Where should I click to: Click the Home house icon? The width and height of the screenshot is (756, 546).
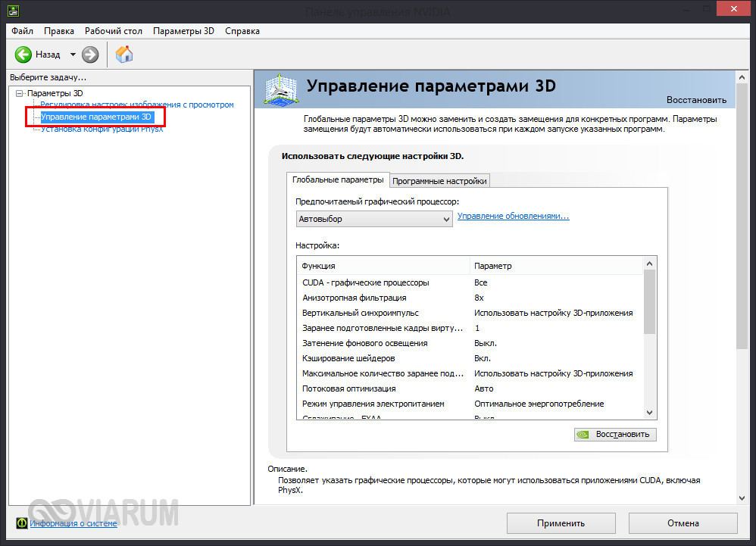(124, 55)
